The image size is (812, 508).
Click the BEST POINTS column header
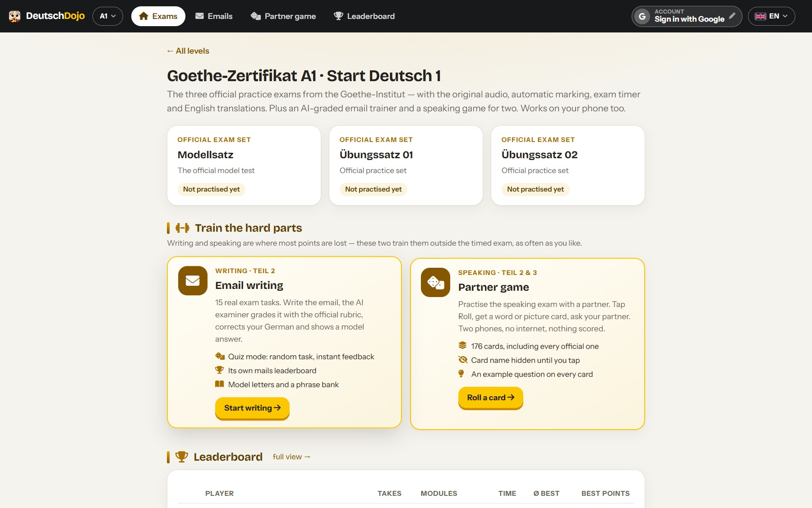point(605,494)
